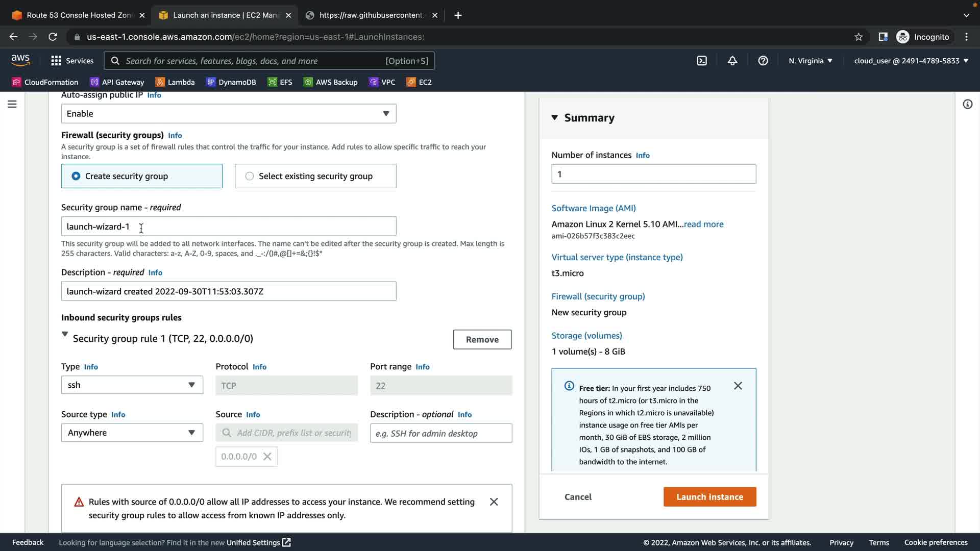Close the Free tier info box
This screenshot has width=980, height=551.
tap(738, 386)
